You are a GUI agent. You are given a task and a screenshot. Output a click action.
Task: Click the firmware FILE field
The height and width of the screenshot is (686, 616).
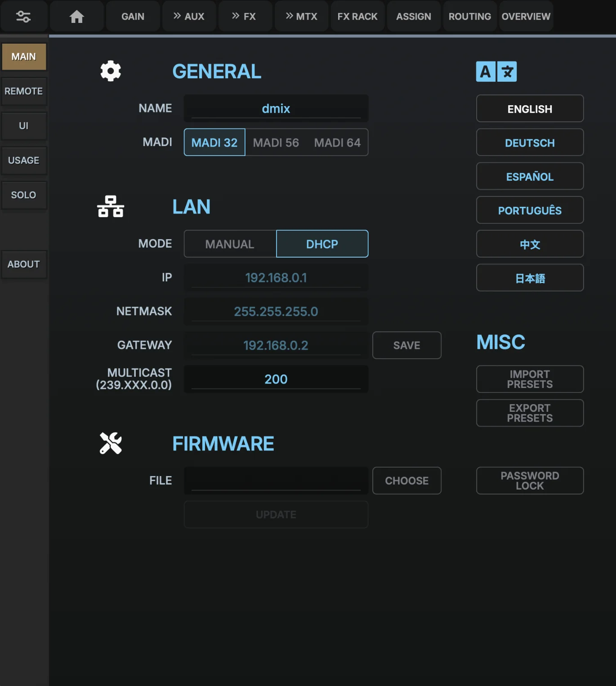tap(276, 481)
